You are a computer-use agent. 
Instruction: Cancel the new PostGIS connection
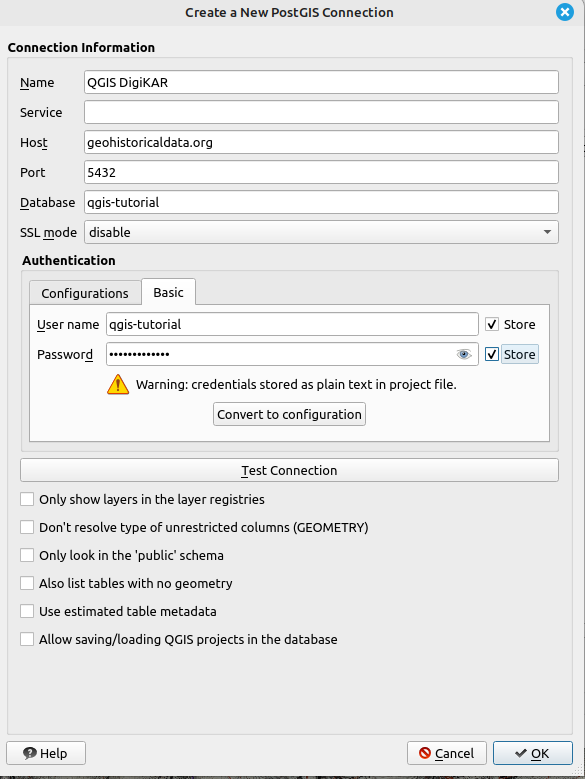pos(446,753)
